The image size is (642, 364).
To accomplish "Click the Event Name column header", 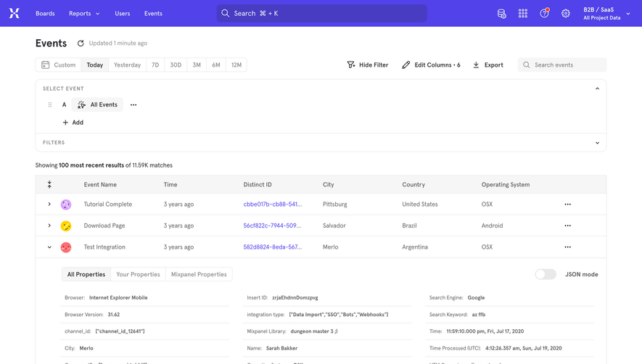I will coord(100,185).
